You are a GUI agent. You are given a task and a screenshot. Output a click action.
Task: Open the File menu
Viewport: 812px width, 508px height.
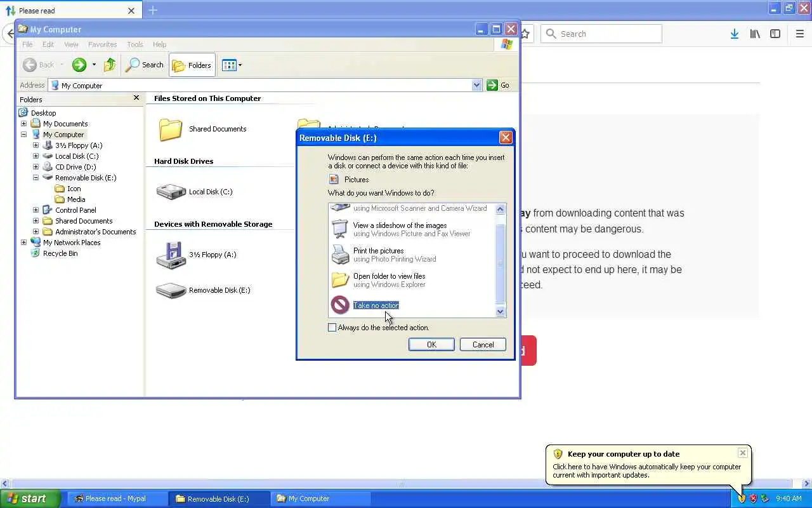tap(27, 44)
